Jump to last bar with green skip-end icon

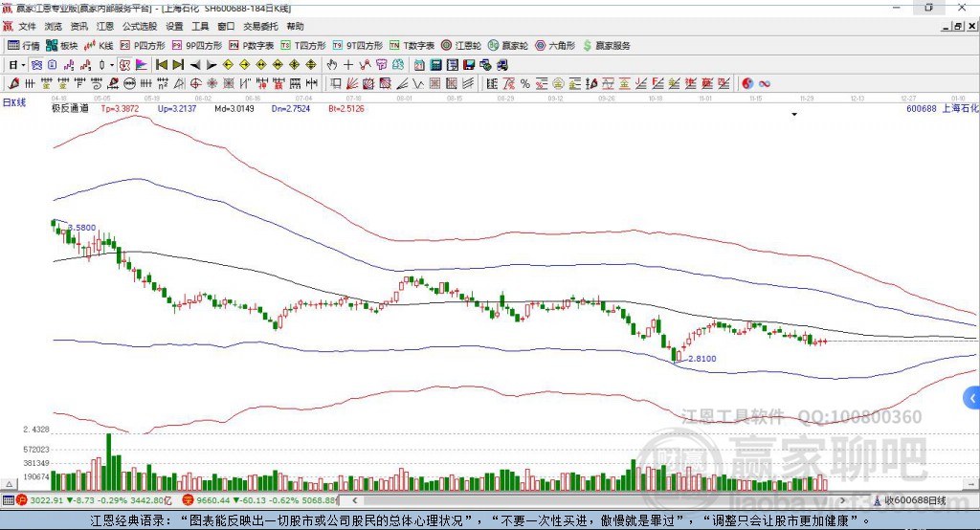pos(178,65)
